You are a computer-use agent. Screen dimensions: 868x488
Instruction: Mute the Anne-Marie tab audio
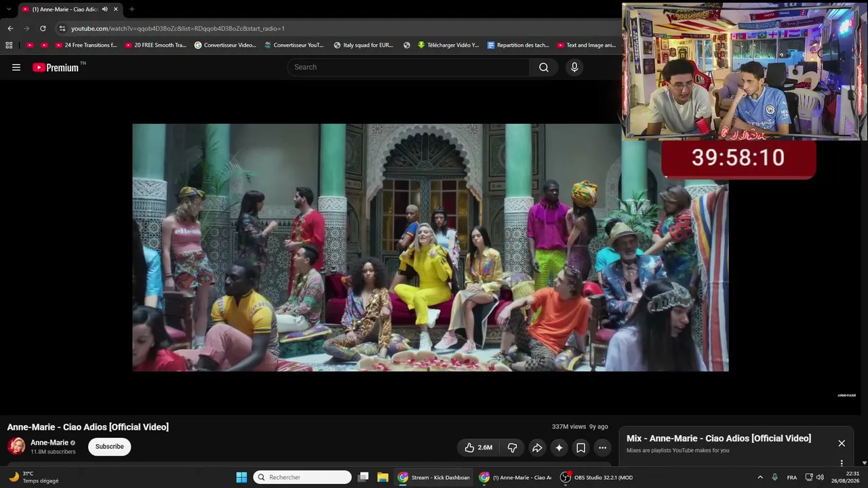pyautogui.click(x=104, y=9)
